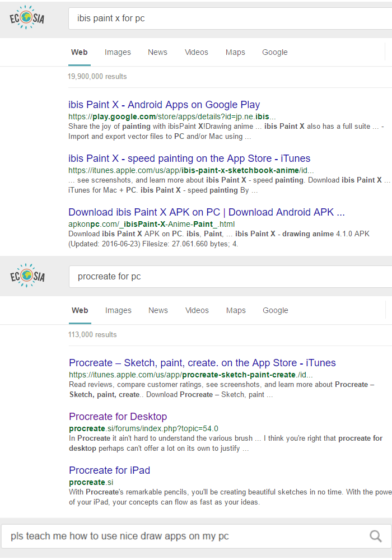Select Maps tab under ibis paint x search
Image resolution: width=392 pixels, height=560 pixels.
point(235,52)
